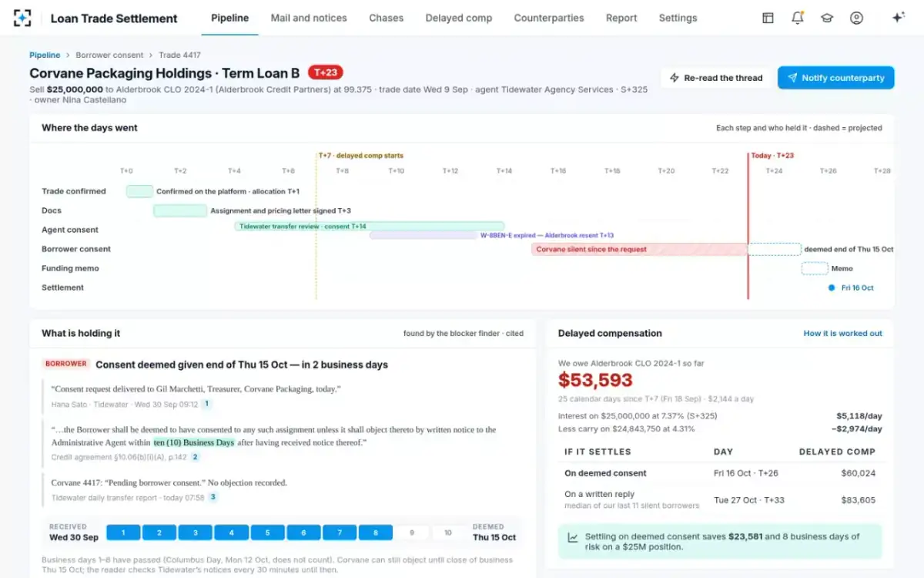Open citation 2 on credit agreement quote

pos(195,457)
